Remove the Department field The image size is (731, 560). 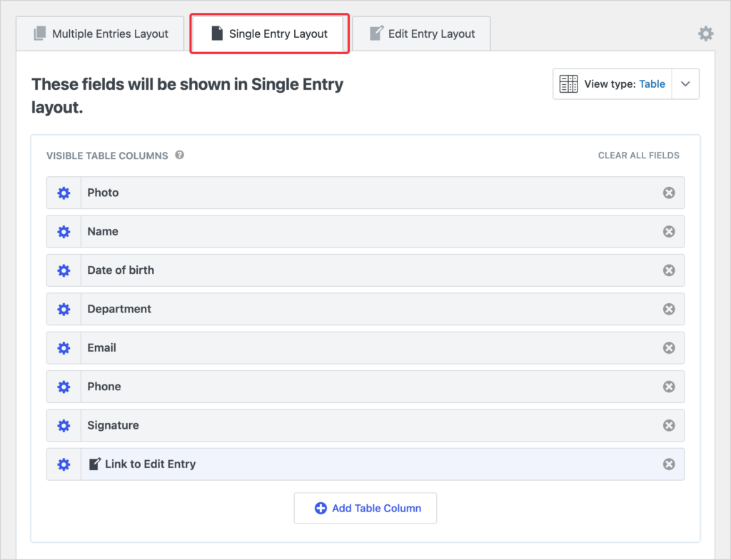coord(669,310)
